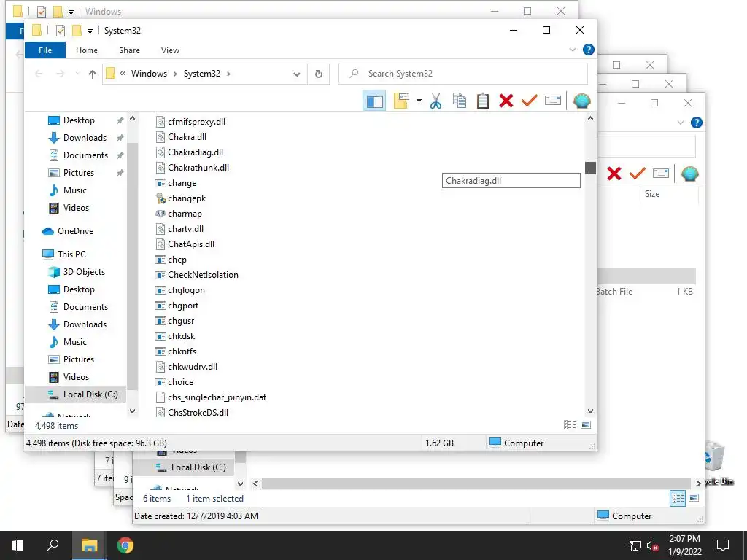Select Local Disk (C:) in System32 sidebar
The image size is (747, 560).
(x=90, y=394)
